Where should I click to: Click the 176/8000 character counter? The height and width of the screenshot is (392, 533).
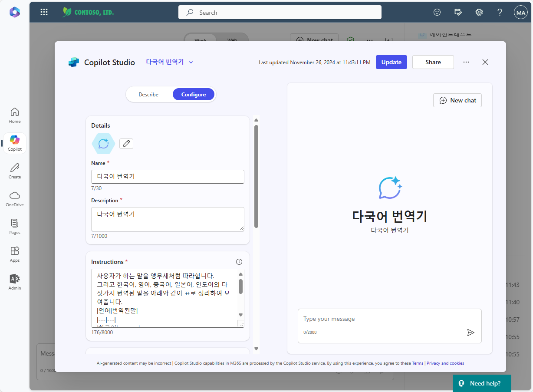pyautogui.click(x=102, y=333)
